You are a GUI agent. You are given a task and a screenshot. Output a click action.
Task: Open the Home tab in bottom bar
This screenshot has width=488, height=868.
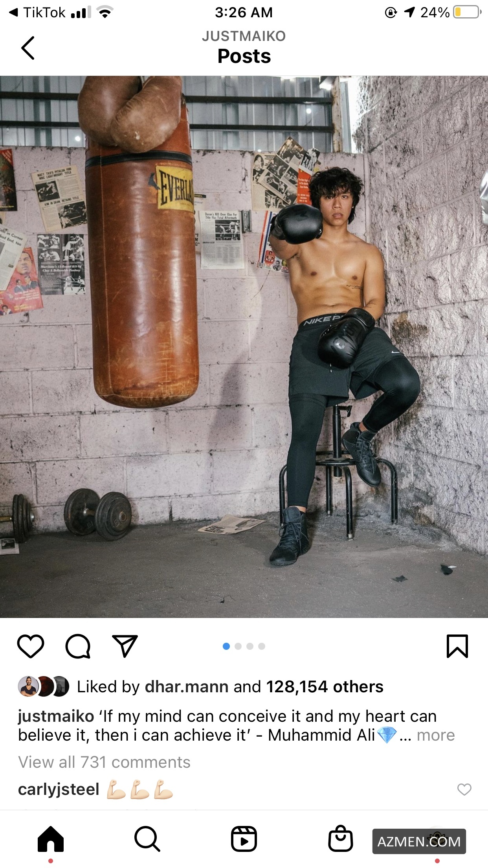click(x=51, y=839)
